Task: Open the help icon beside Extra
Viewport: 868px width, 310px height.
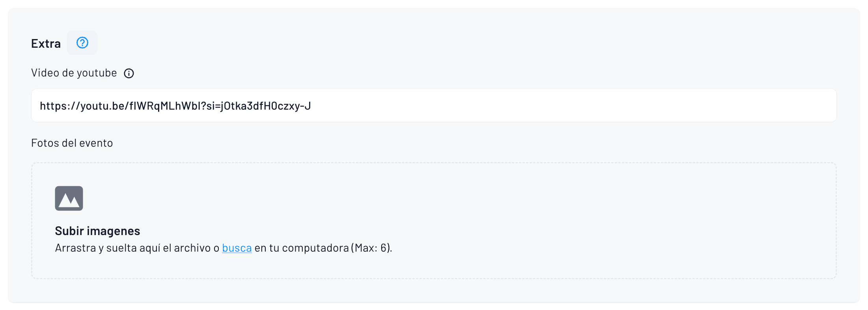Action: (82, 43)
